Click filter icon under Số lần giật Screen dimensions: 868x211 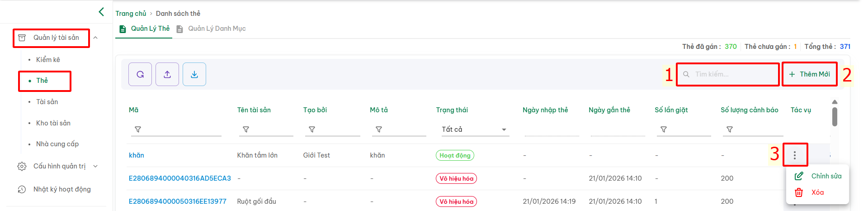pos(664,129)
